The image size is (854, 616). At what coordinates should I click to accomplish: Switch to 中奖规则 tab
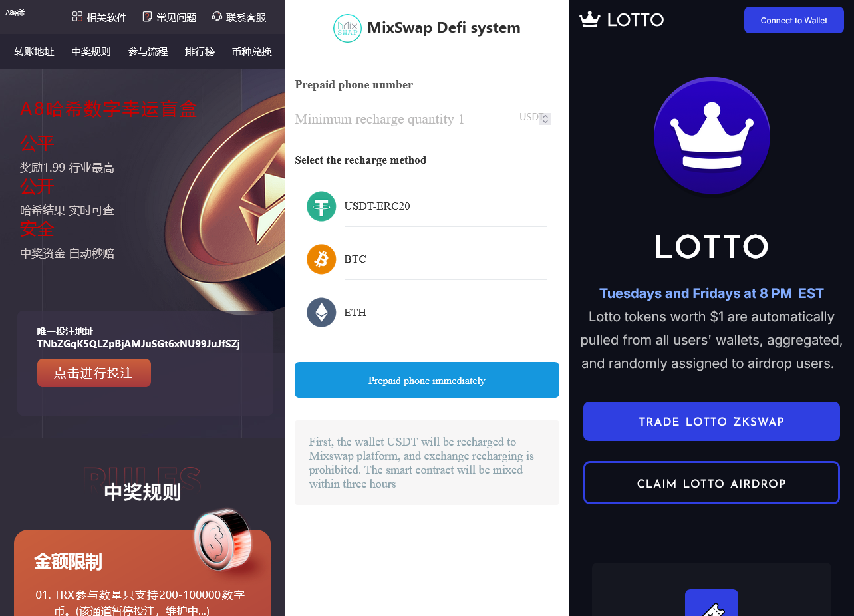[x=91, y=51]
